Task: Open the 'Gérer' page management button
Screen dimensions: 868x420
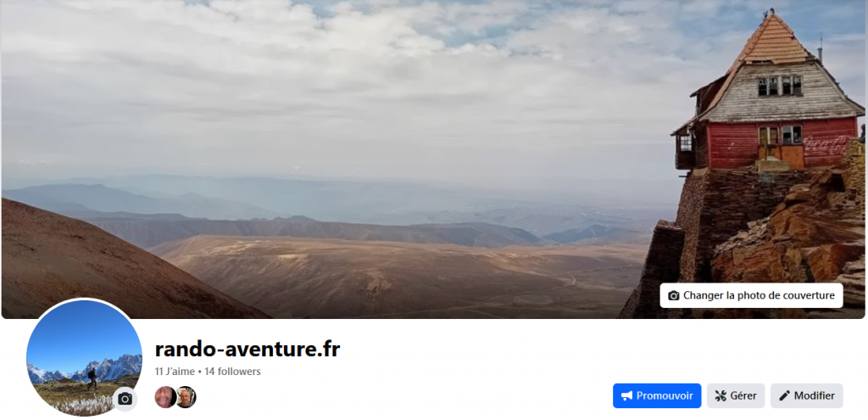Action: (x=736, y=395)
